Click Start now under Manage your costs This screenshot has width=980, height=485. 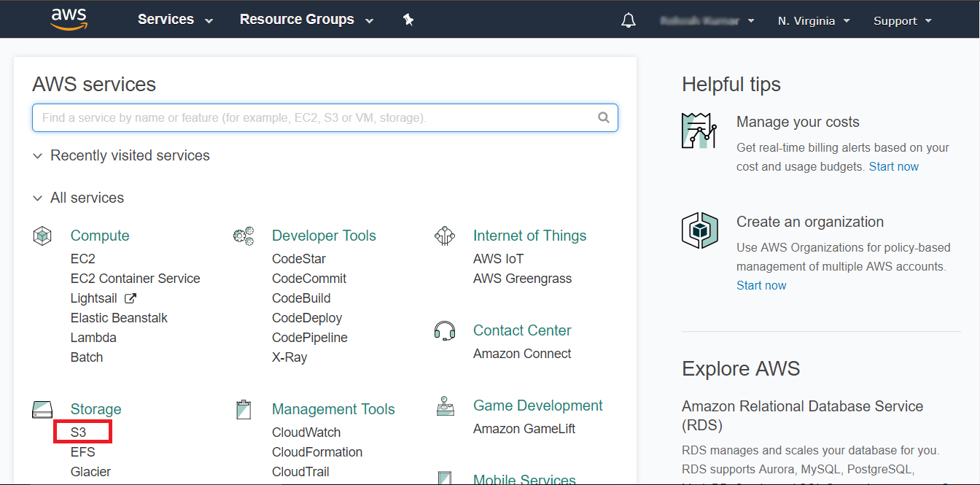tap(893, 167)
